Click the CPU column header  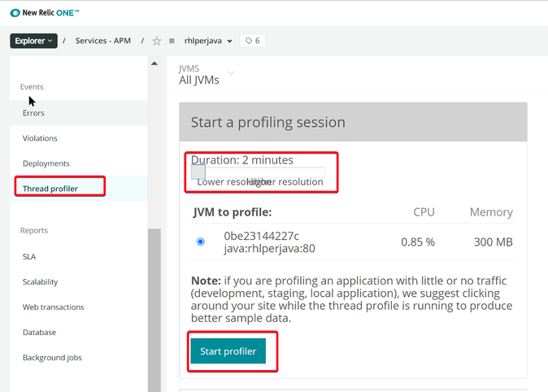pyautogui.click(x=424, y=212)
